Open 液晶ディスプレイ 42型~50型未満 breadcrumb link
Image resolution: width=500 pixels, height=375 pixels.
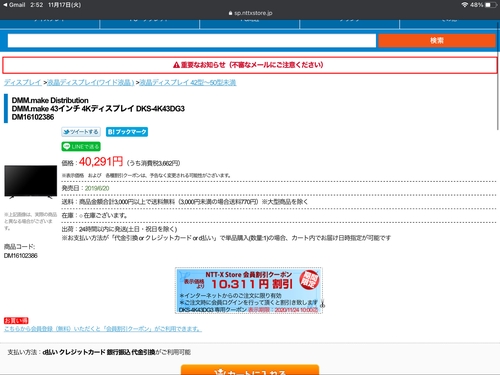188,82
